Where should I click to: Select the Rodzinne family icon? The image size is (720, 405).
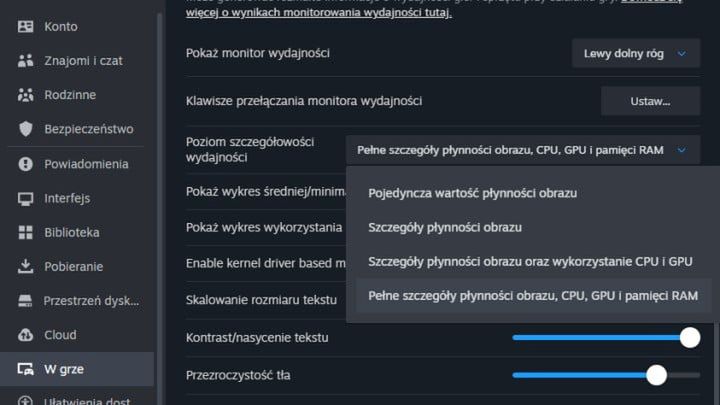[x=26, y=95]
